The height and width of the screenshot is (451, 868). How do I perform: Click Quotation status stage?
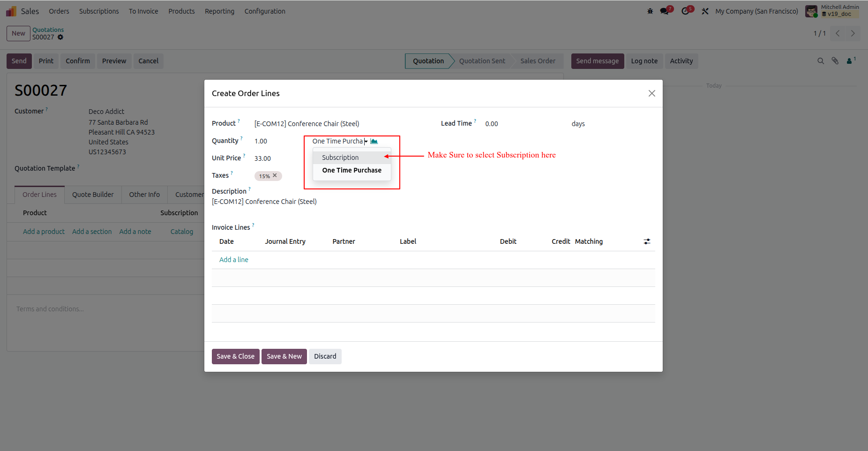click(x=428, y=61)
